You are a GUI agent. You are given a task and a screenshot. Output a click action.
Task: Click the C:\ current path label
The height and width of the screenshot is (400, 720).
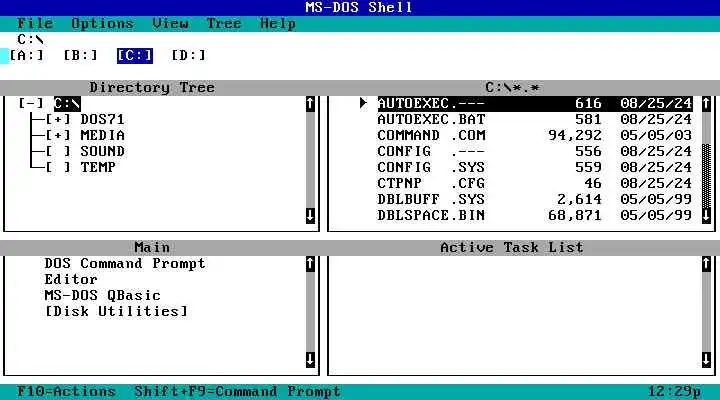30,39
